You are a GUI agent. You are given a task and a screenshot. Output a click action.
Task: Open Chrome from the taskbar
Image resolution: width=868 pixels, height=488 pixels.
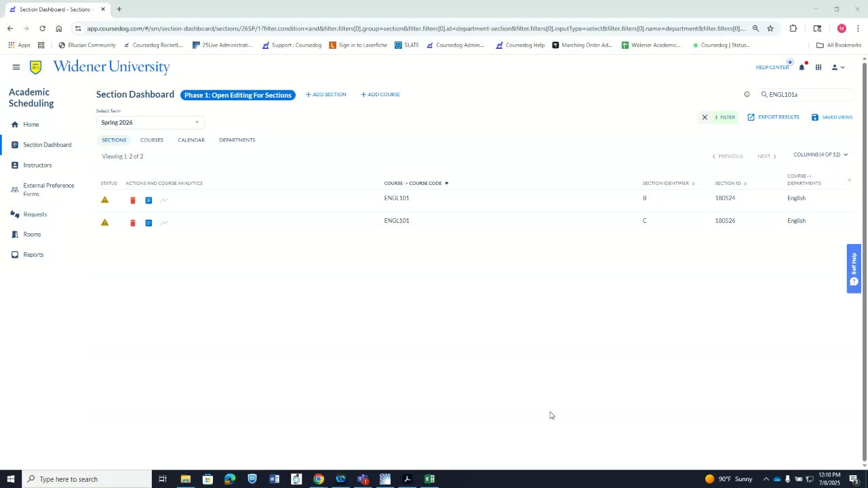tap(318, 479)
